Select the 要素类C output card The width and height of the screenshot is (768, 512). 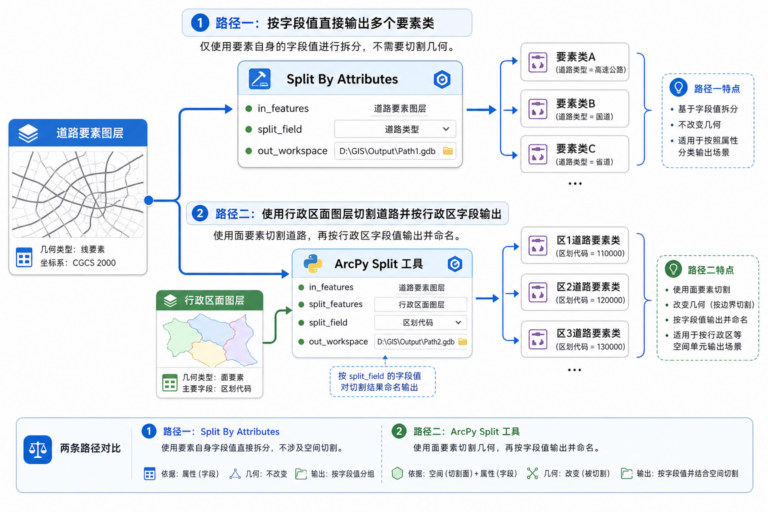coord(575,154)
